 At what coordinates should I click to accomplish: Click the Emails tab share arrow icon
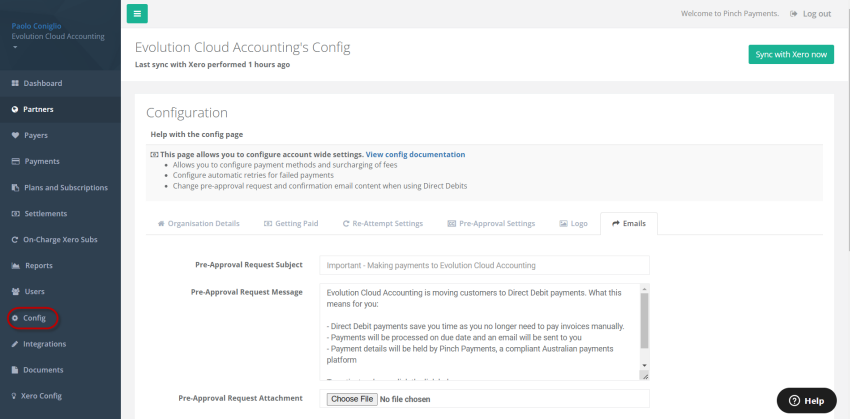pyautogui.click(x=616, y=223)
